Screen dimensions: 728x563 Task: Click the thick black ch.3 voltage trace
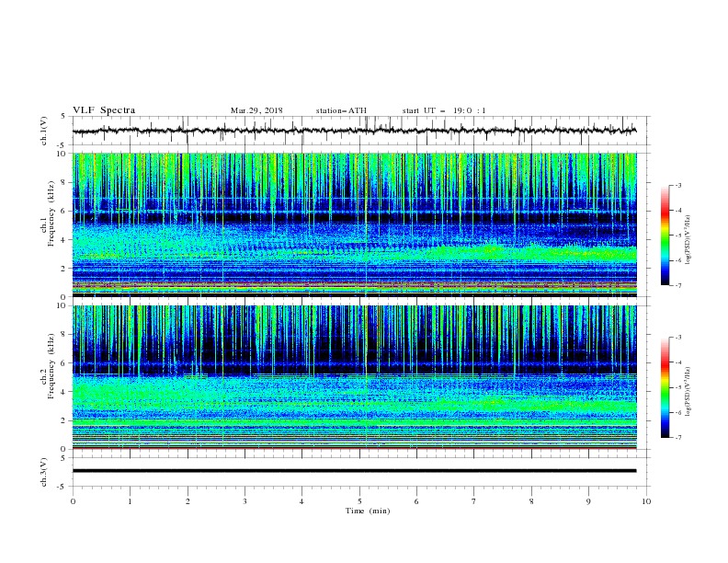pos(354,471)
